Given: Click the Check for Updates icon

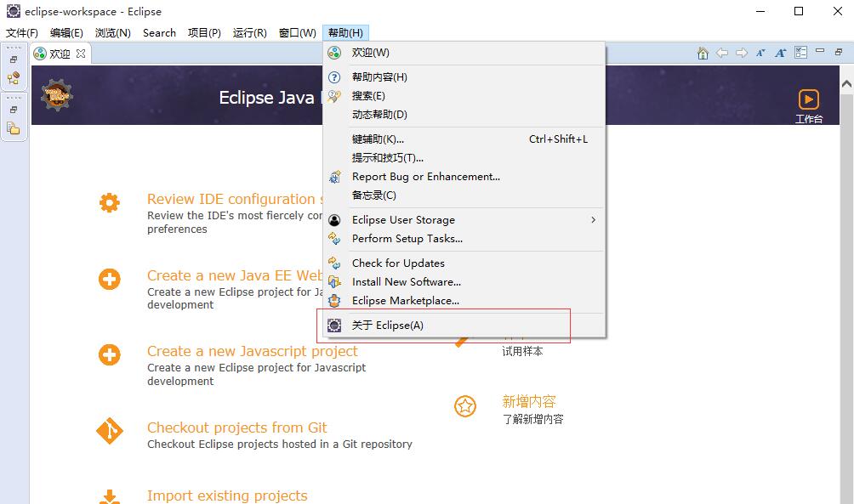Looking at the screenshot, I should coord(334,263).
